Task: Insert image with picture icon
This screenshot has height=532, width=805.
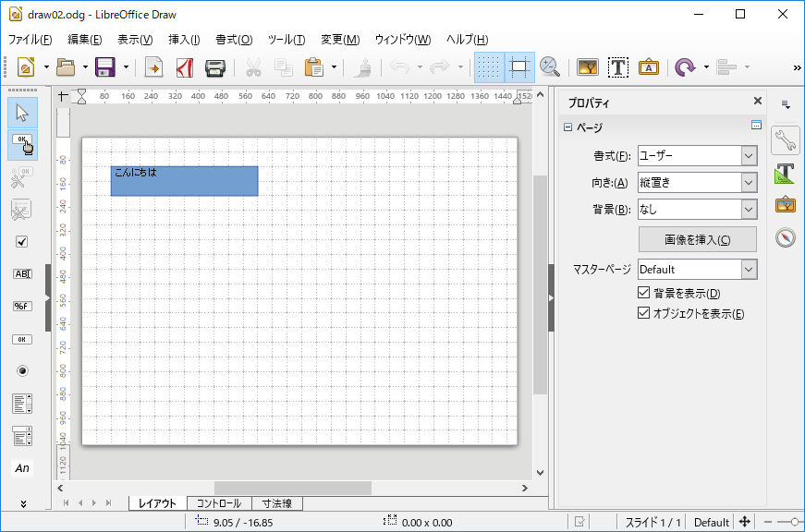Action: (x=587, y=67)
